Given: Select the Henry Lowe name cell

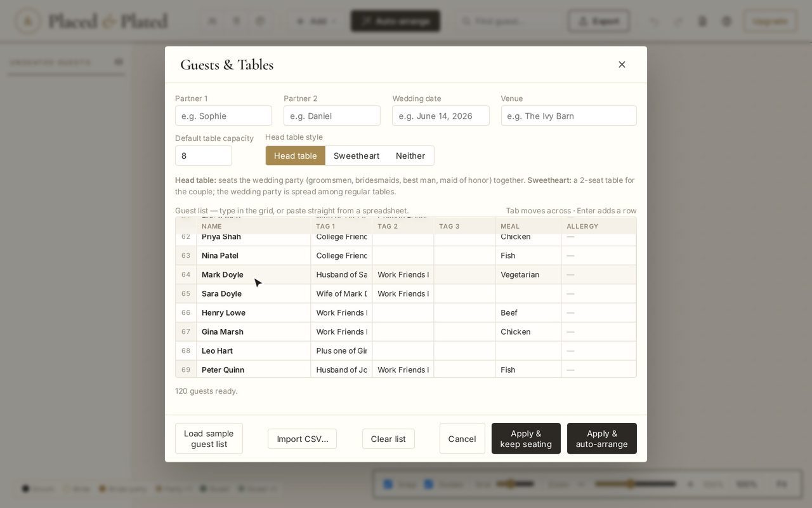Looking at the screenshot, I should [254, 312].
